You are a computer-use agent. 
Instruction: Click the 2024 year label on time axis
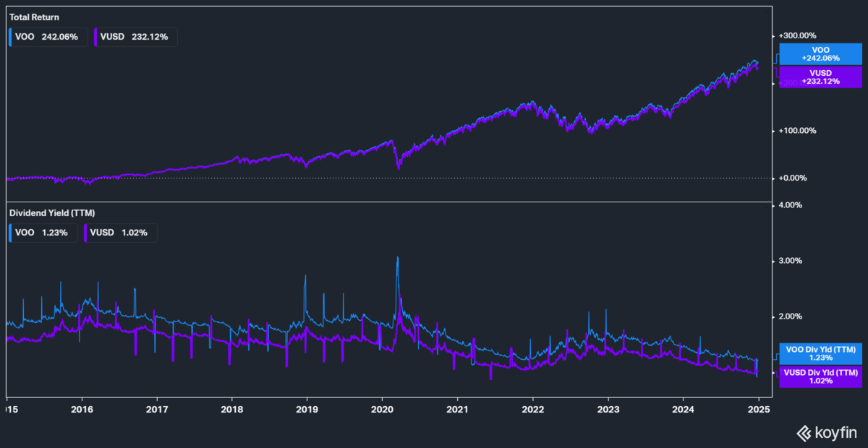click(x=683, y=408)
